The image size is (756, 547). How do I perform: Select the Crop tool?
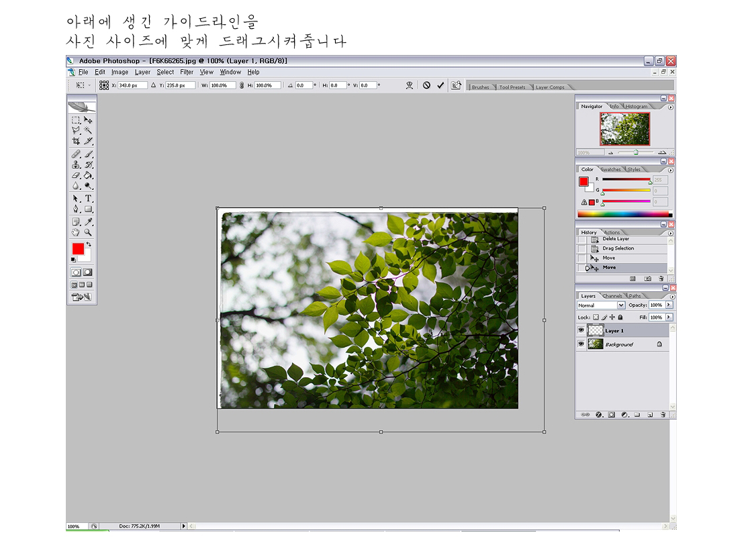pos(76,142)
